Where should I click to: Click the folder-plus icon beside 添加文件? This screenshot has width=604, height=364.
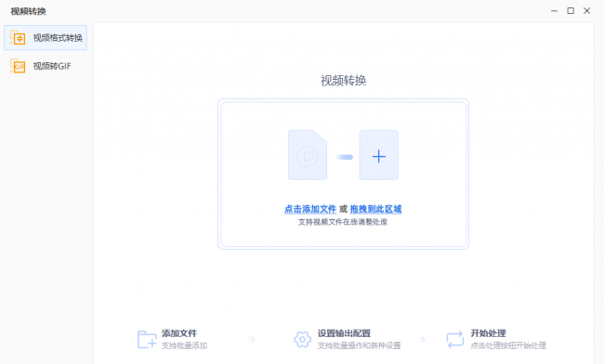coord(147,339)
